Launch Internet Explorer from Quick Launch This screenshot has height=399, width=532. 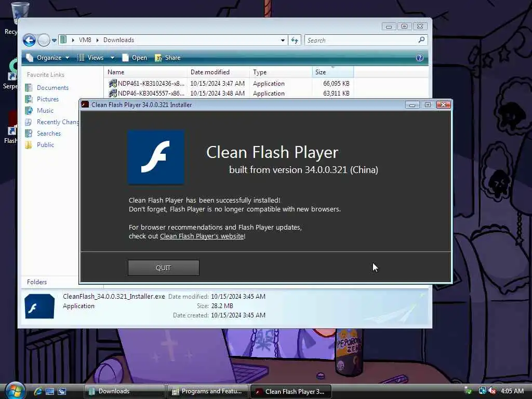point(37,391)
